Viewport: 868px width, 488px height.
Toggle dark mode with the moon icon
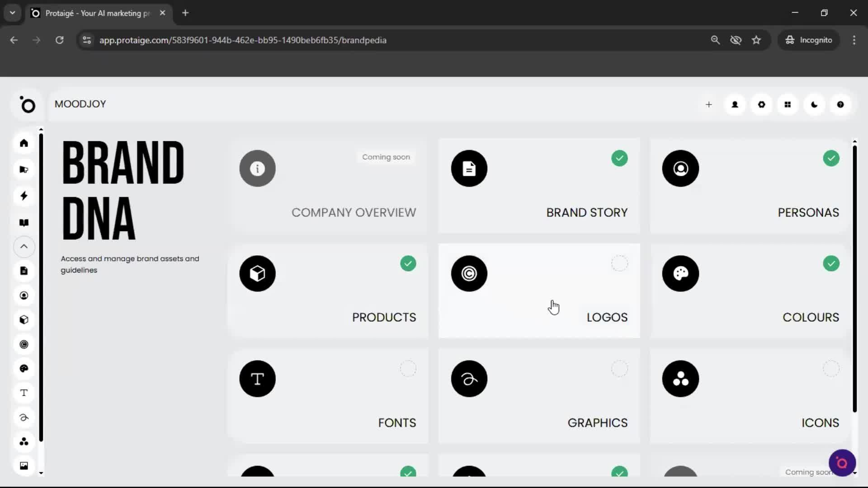tap(814, 104)
